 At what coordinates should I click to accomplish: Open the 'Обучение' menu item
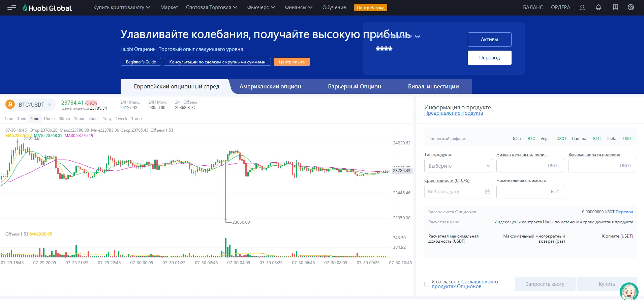(x=334, y=7)
